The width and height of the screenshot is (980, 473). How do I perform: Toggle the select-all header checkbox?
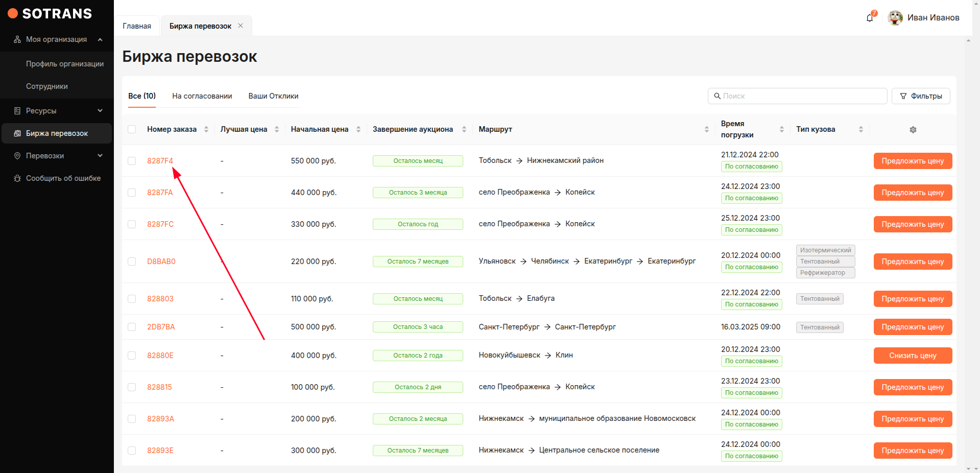132,130
